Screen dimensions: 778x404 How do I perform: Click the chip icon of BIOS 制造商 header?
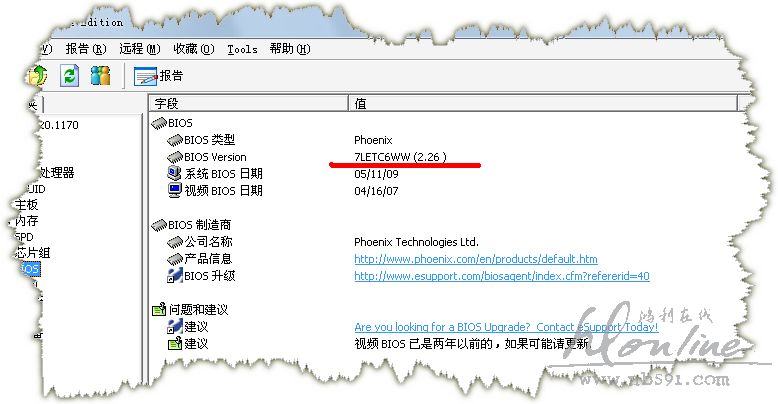pyautogui.click(x=159, y=225)
